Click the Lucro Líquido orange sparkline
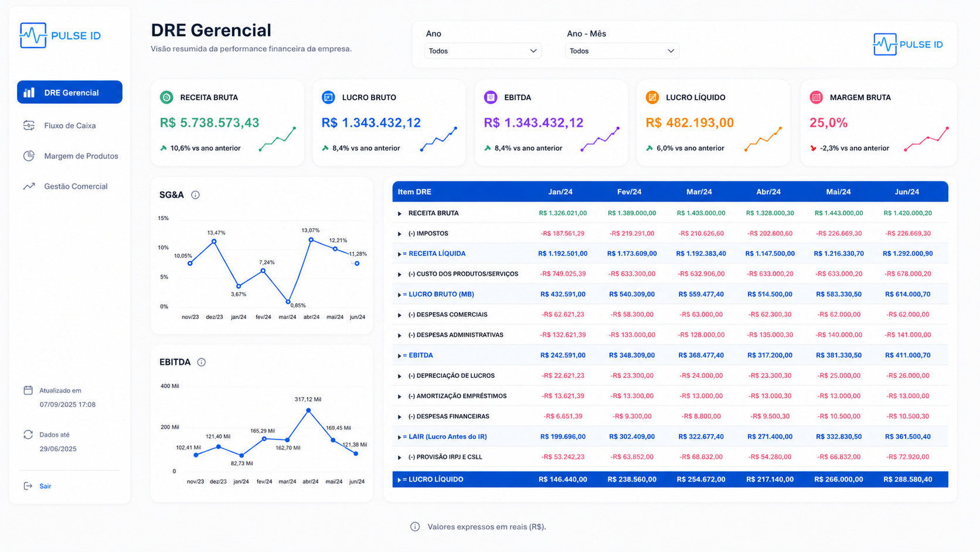Screen dimensions: 980x552 click(x=763, y=139)
